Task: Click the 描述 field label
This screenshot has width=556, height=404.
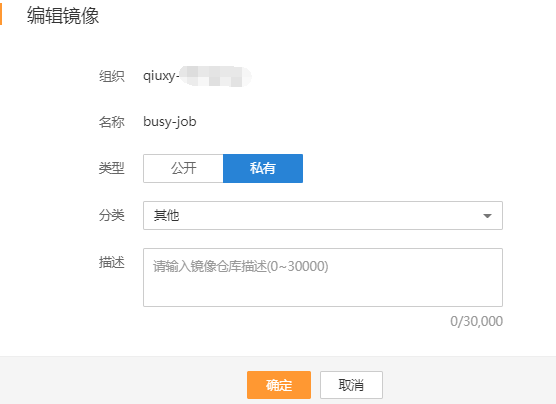Action: (x=112, y=262)
